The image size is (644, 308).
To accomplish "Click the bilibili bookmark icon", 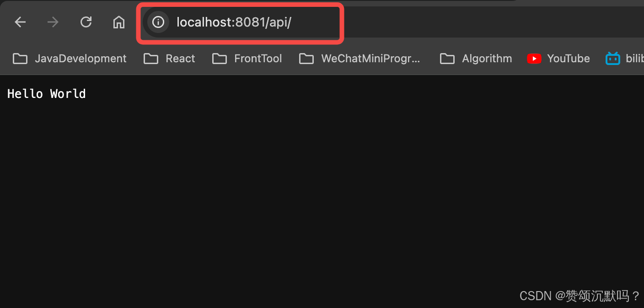I will [612, 59].
